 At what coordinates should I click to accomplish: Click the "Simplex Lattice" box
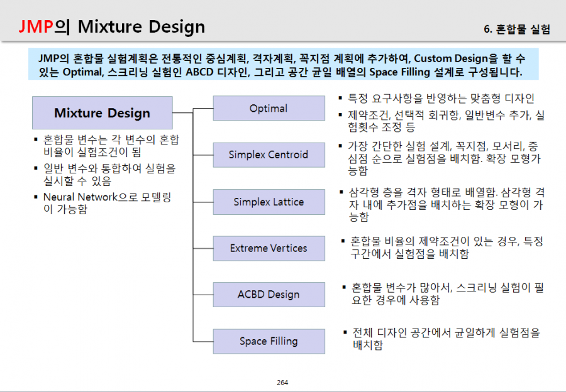coord(269,202)
